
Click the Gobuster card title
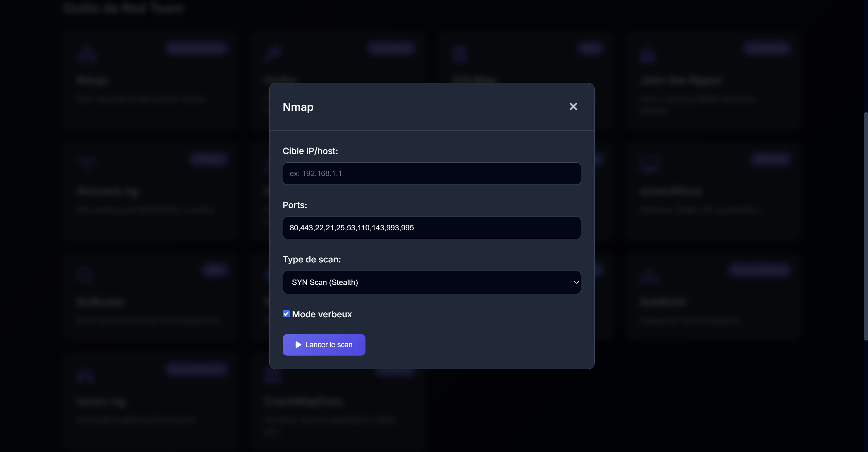coord(100,302)
